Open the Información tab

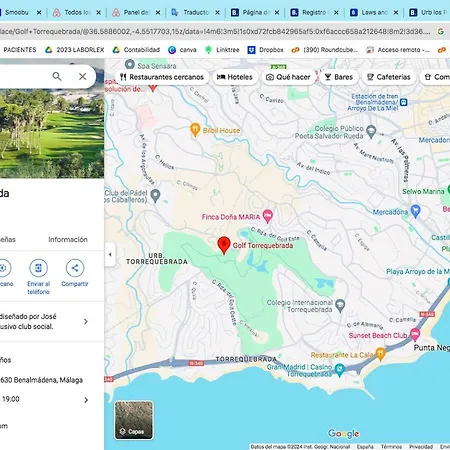coord(68,239)
